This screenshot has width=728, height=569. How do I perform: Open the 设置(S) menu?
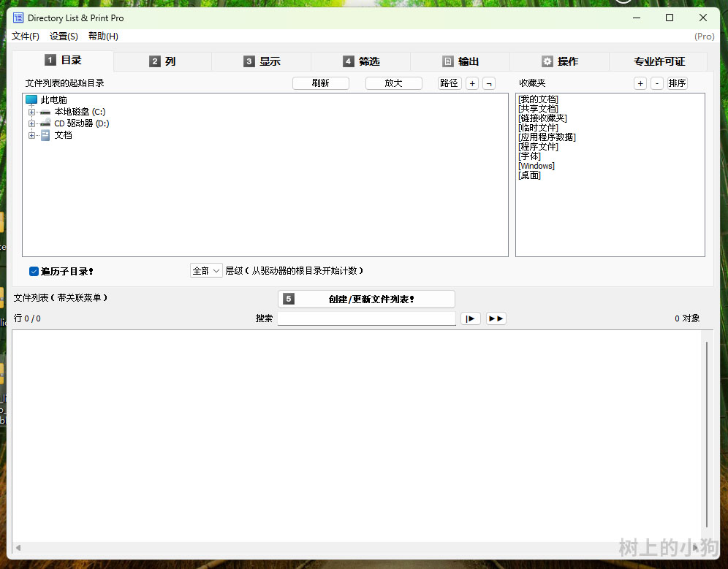point(64,37)
